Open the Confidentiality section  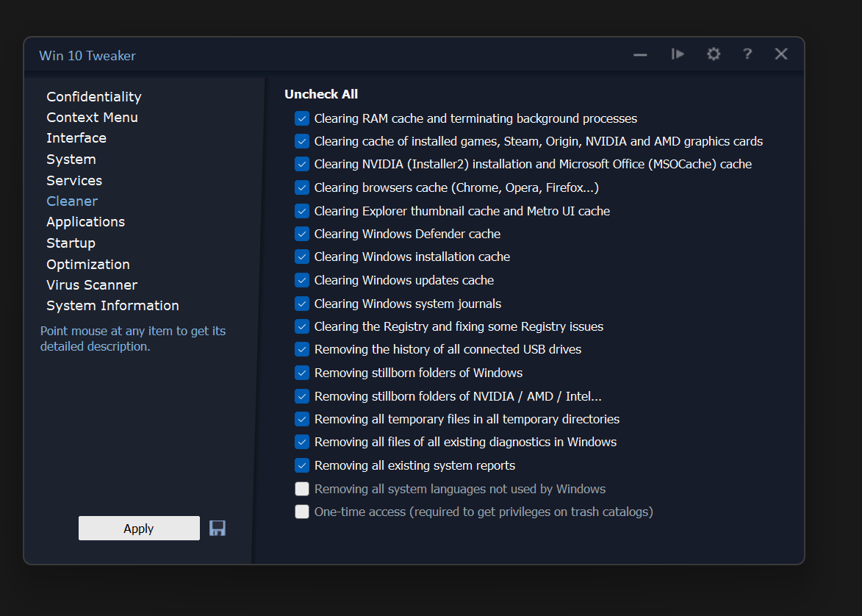(x=94, y=97)
